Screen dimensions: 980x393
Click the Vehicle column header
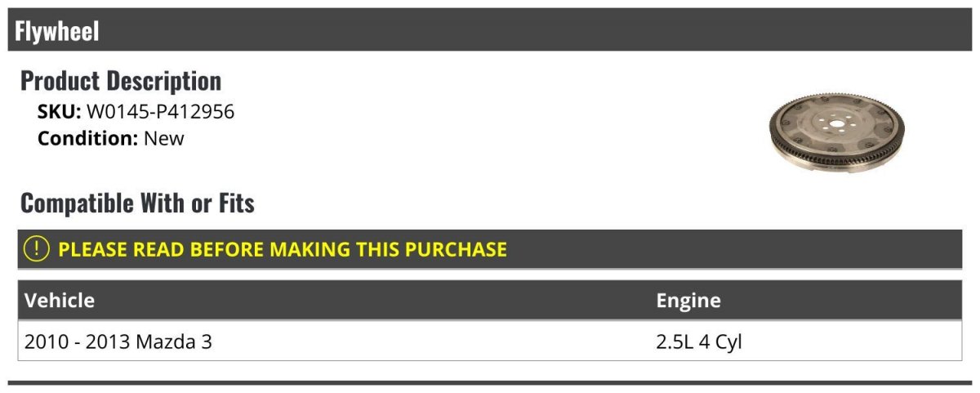click(60, 300)
